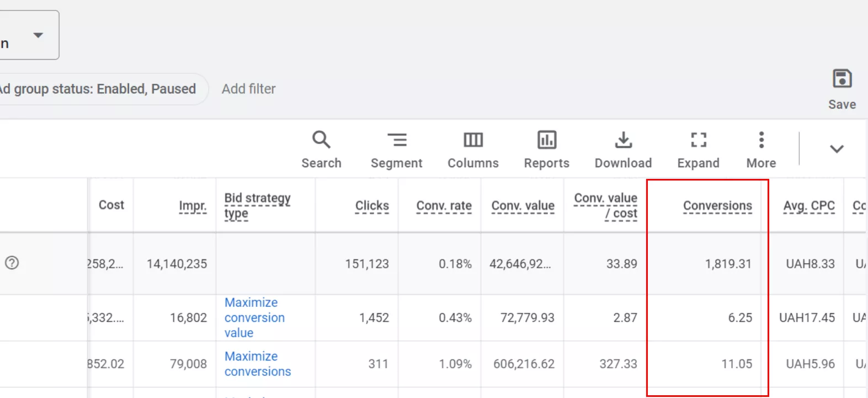
Task: Sort by the Conversions column header
Action: point(717,206)
